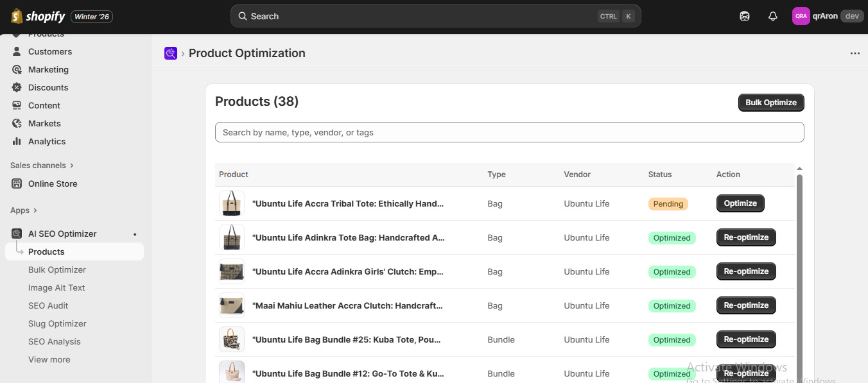Select Products under AI SEO Optimizer

[x=74, y=251]
